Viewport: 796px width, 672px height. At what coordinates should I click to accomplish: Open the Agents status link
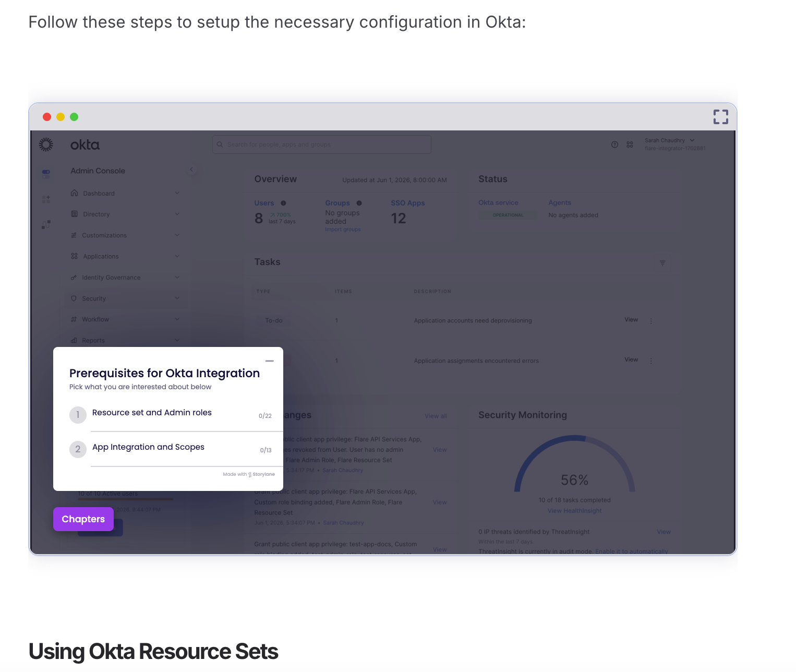click(560, 202)
